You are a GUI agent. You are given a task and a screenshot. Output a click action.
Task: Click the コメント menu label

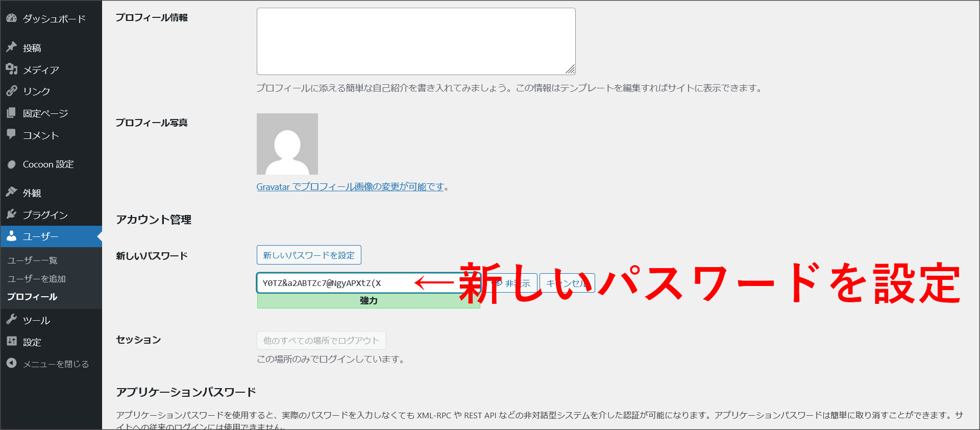point(41,135)
